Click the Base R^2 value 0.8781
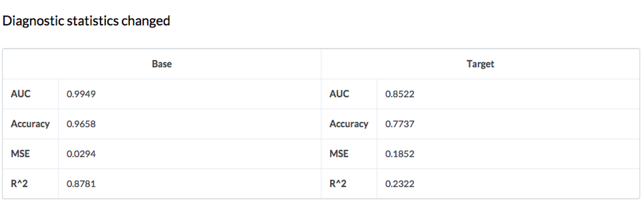Screen dimensions: 644x224 pos(81,184)
